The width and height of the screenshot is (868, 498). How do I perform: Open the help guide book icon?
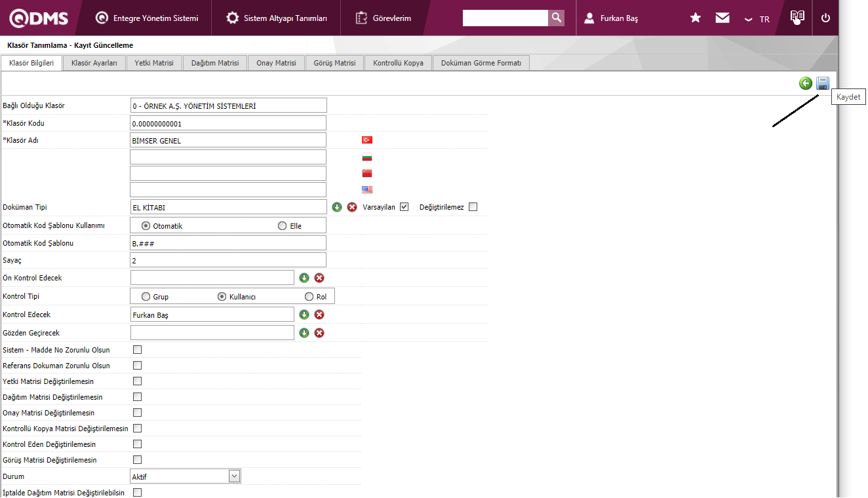pos(797,18)
